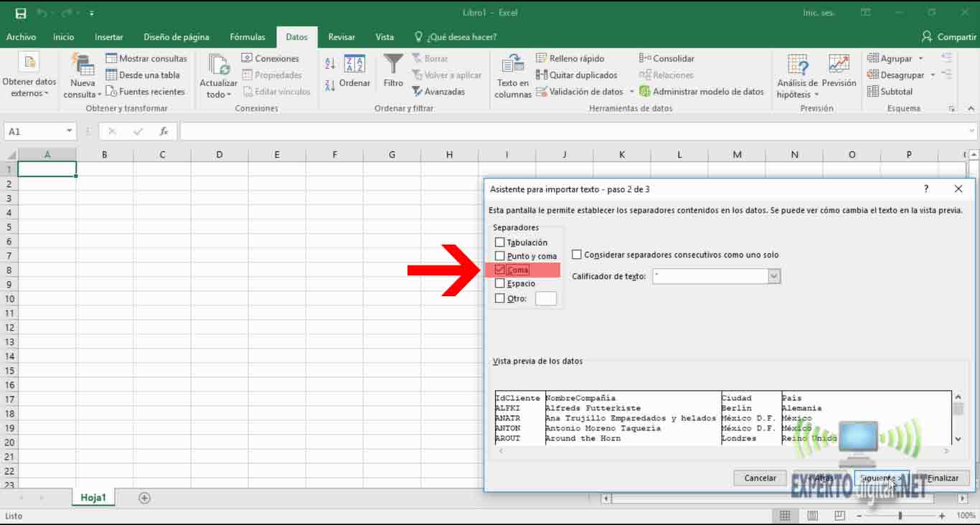Screen dimensions: 980x525
Task: Open the Fórmulas ribbon tab
Action: (x=247, y=37)
